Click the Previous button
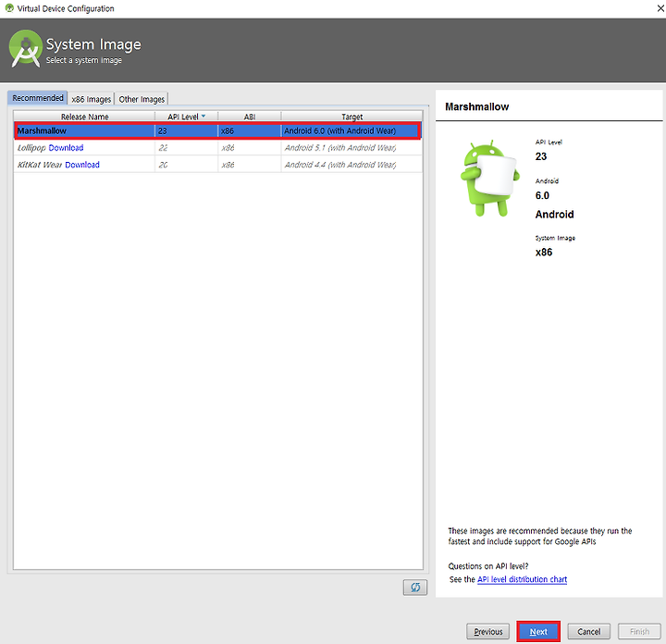Viewport: 666px width, 644px height. (487, 632)
